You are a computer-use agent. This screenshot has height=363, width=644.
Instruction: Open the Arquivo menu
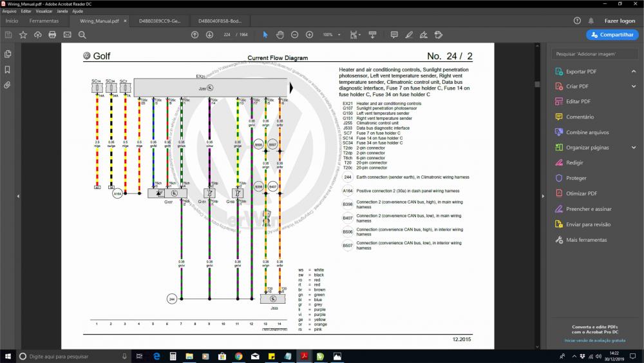click(10, 11)
